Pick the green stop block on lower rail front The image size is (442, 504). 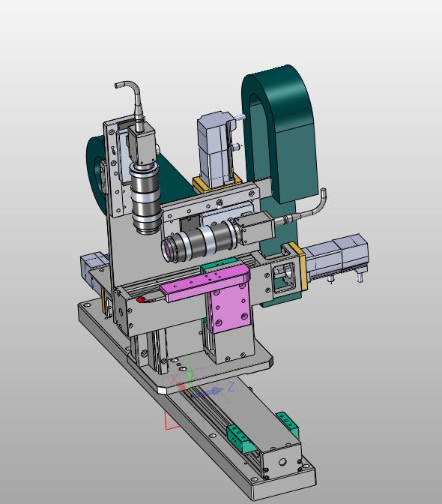[x=241, y=439]
